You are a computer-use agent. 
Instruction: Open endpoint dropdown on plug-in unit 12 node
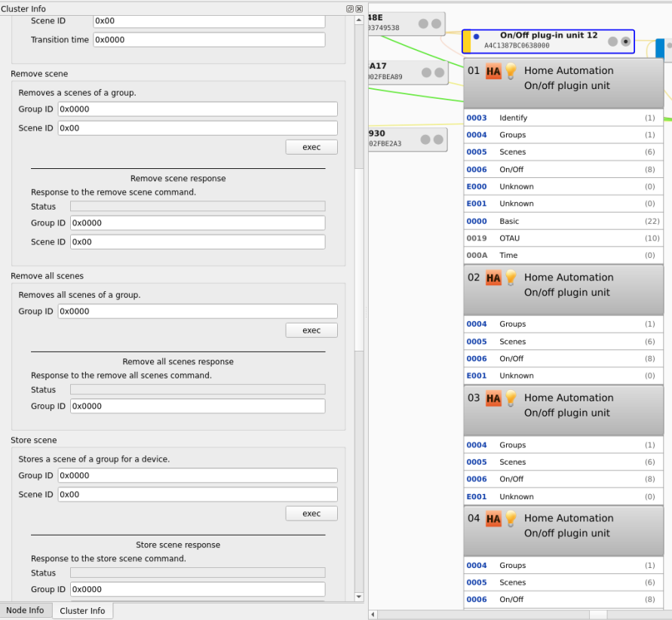point(626,41)
